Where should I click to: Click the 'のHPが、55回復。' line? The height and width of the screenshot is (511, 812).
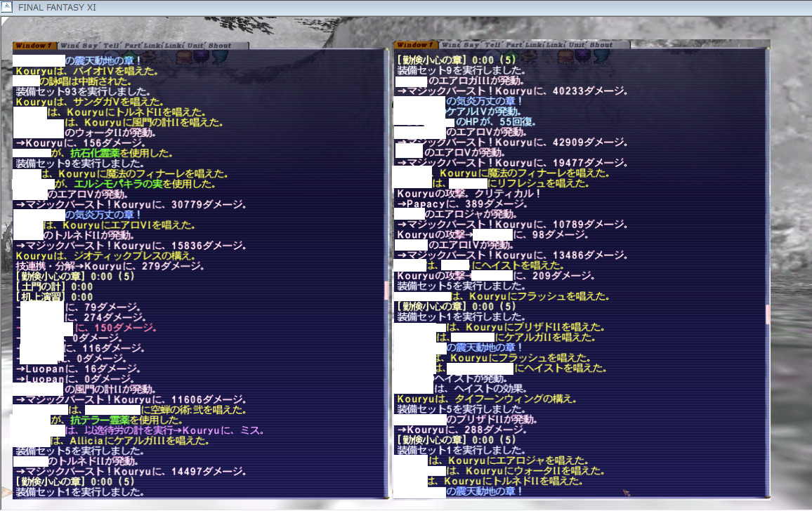pyautogui.click(x=496, y=121)
